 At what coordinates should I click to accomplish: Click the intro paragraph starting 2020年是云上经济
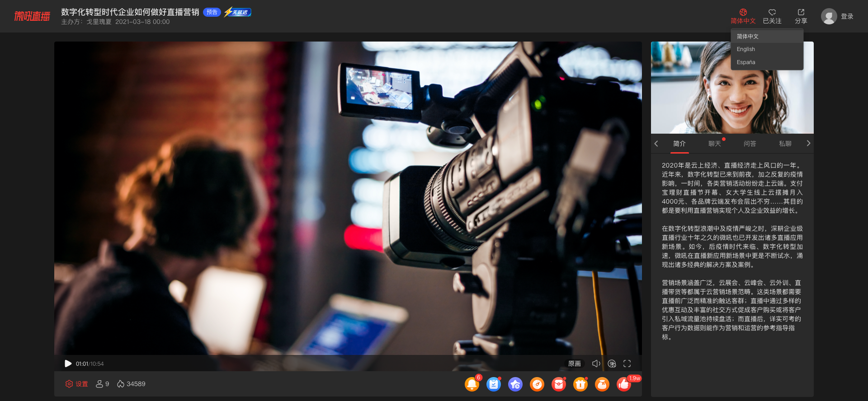point(732,188)
